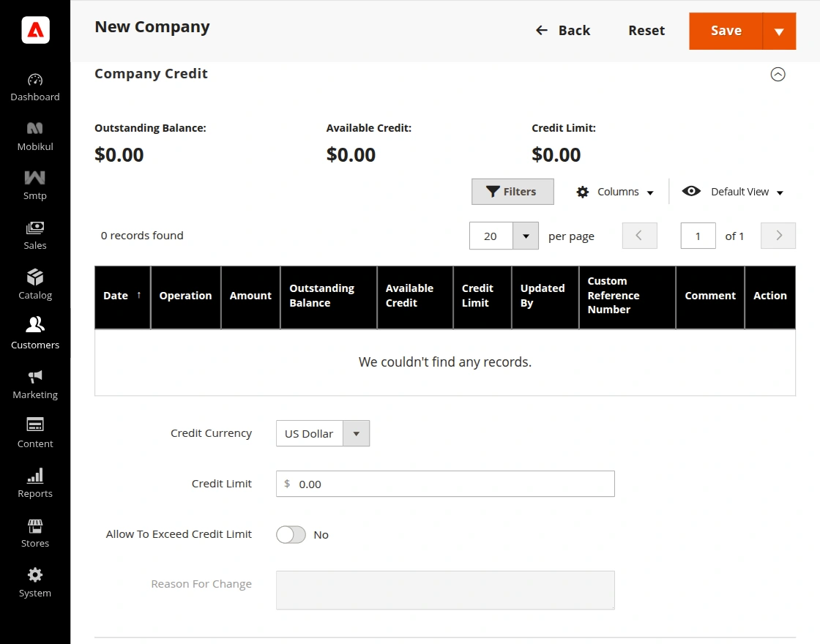Open the Filters panel
Viewport: 820px width, 644px height.
tap(512, 192)
